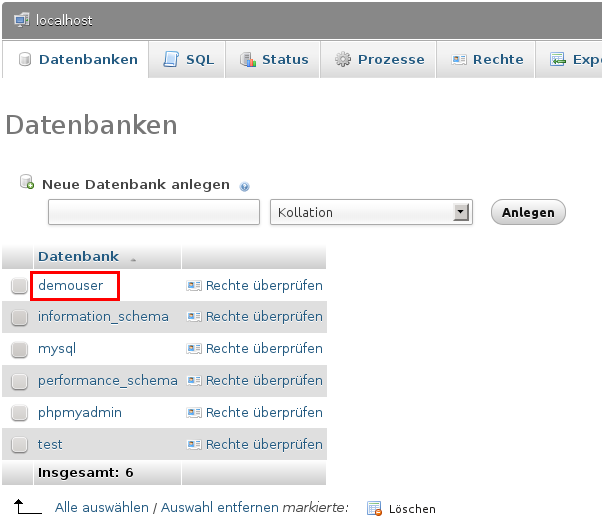Click the Löschen drop-database icon
602x526 pixels.
click(x=374, y=508)
